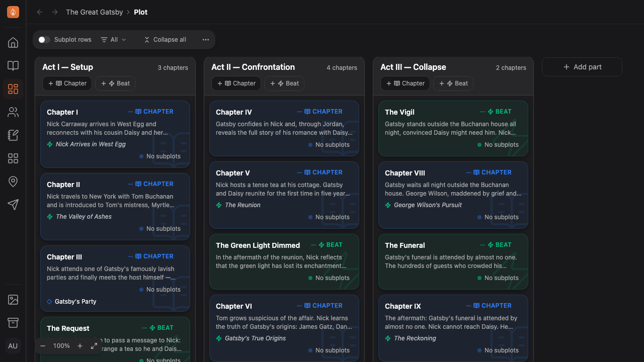This screenshot has height=362, width=644.
Task: Click Collapse all in the toolbar
Action: point(165,40)
